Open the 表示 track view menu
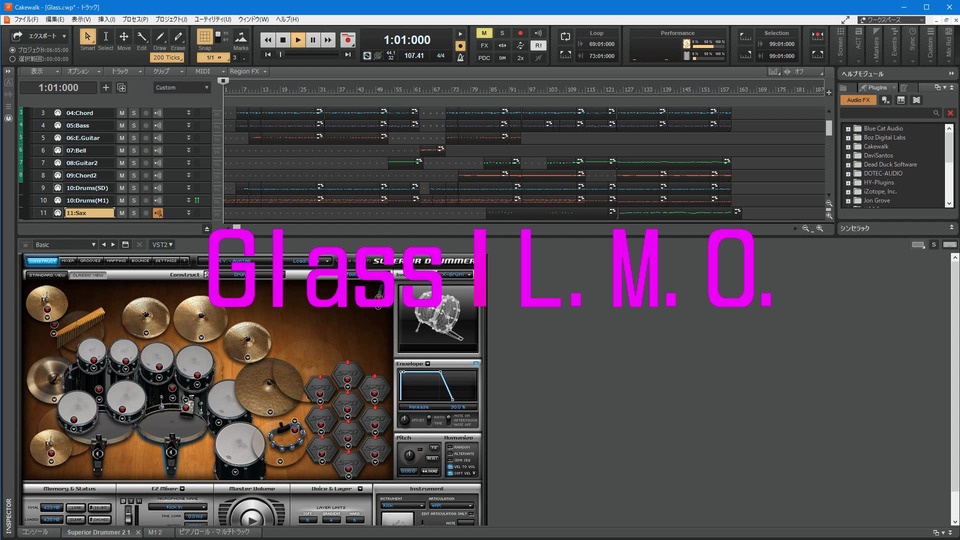The image size is (960, 540). point(40,72)
